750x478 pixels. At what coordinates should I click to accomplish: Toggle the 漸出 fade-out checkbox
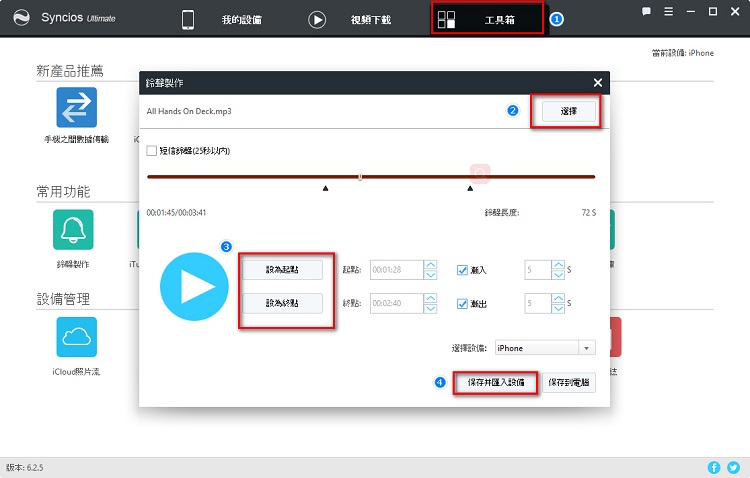[x=462, y=303]
